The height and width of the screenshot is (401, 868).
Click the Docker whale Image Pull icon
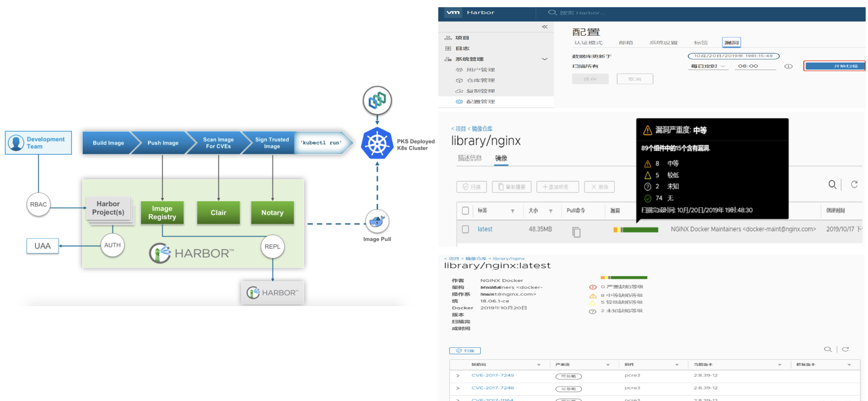[x=377, y=221]
